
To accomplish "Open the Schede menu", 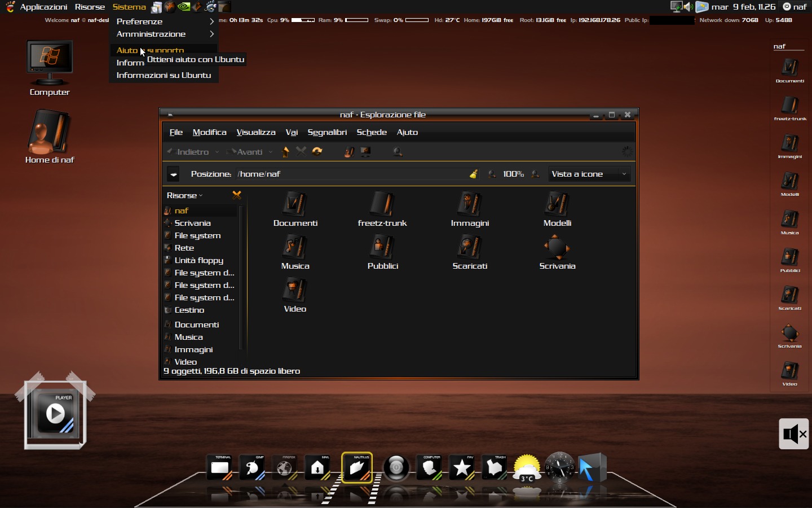I will tap(372, 132).
